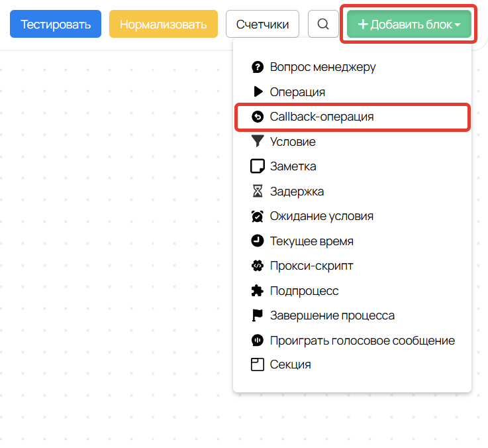Add a Заметка block from menu

click(x=352, y=166)
